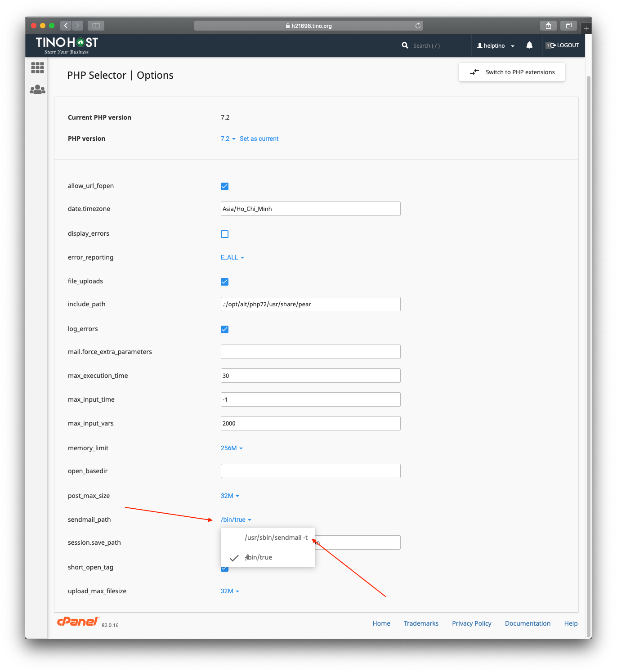
Task: Open post_max_size 32M dropdown
Action: click(230, 496)
